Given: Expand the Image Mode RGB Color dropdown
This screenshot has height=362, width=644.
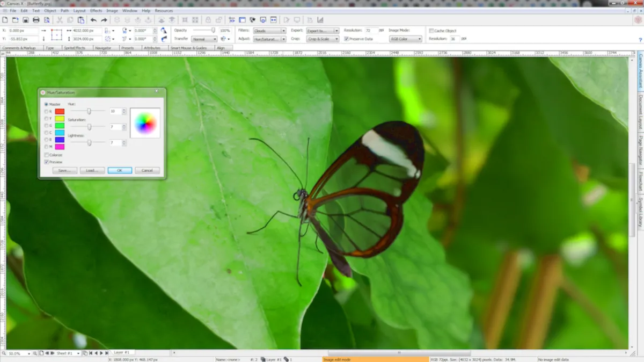Looking at the screenshot, I should coord(405,39).
